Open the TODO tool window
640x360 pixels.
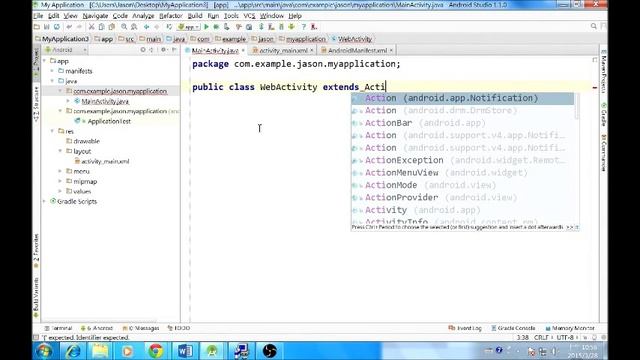click(x=179, y=328)
